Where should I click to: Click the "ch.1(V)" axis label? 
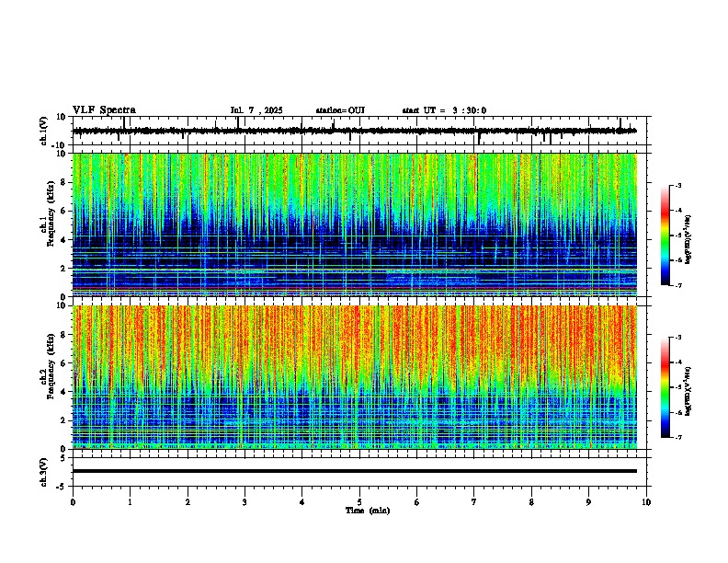coord(44,131)
